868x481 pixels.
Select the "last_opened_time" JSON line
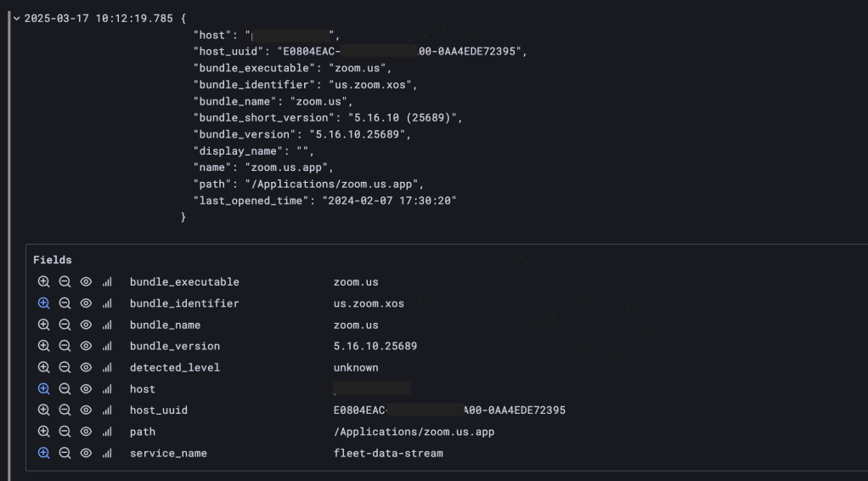click(325, 201)
